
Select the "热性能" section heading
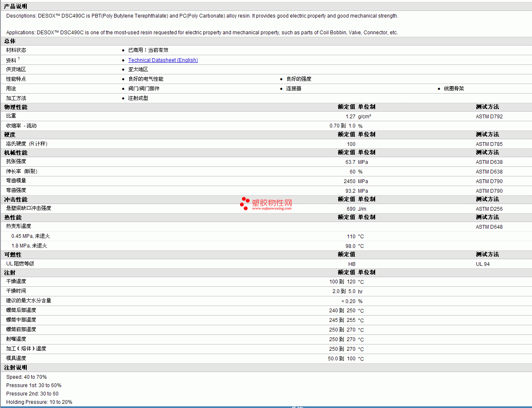[x=13, y=217]
